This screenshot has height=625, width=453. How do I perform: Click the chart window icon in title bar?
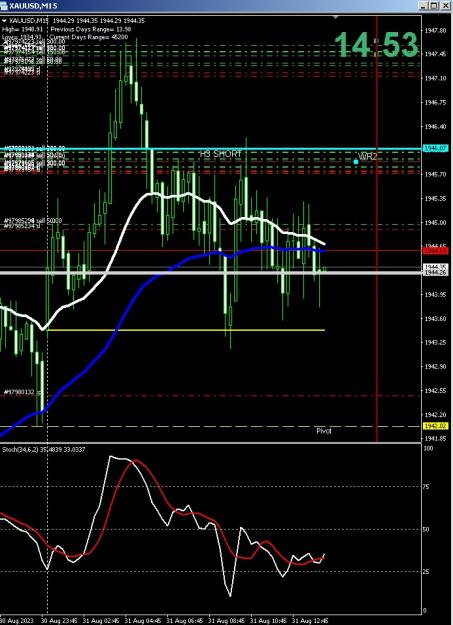pyautogui.click(x=4, y=5)
